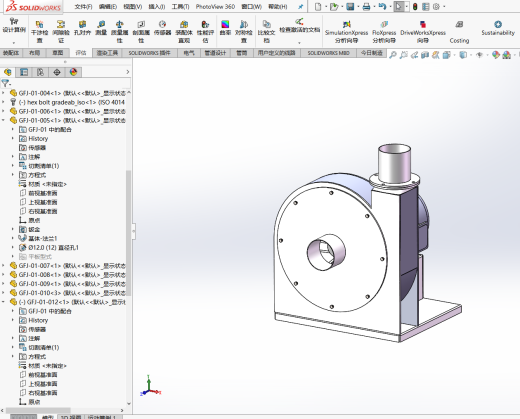Open Mass Properties (质量属性)
This screenshot has width=520, height=419.
point(120,31)
